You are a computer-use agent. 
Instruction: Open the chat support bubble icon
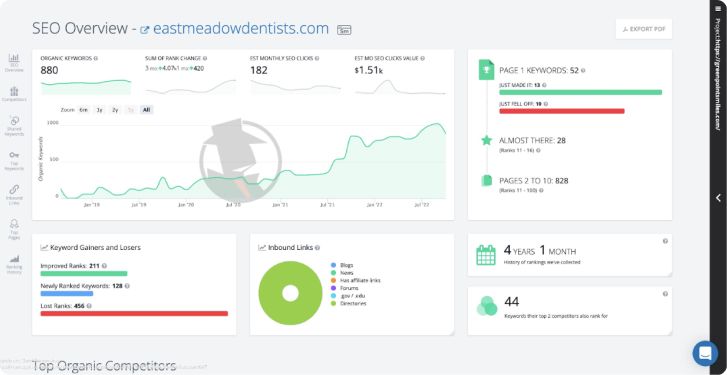pyautogui.click(x=705, y=353)
